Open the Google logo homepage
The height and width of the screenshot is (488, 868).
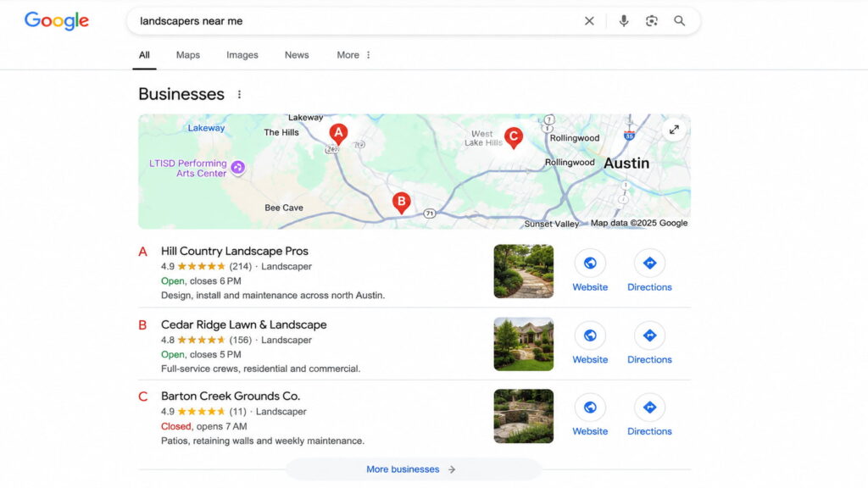[x=57, y=21]
